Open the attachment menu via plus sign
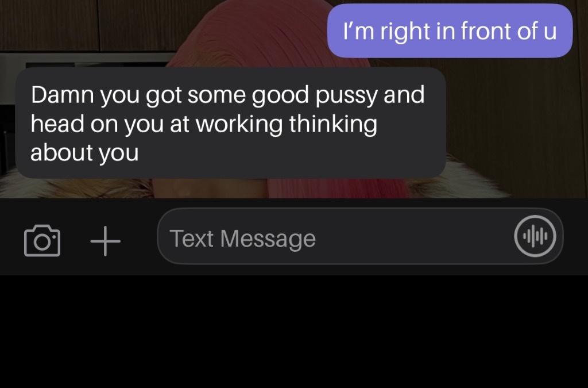The width and height of the screenshot is (588, 388). pos(106,241)
